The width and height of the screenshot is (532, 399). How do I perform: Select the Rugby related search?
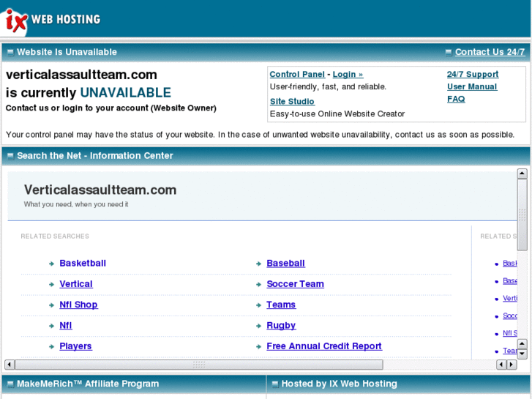pos(281,325)
